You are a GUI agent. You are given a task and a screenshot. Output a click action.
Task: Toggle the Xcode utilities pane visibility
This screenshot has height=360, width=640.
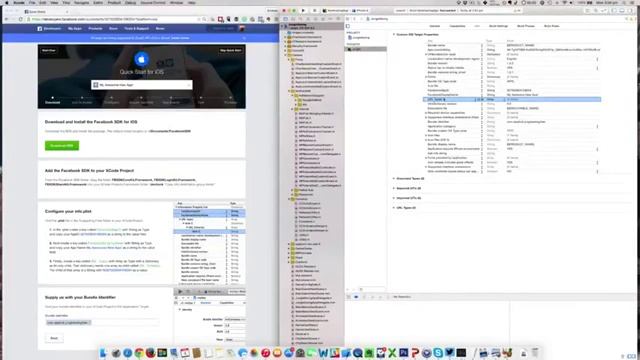[630, 11]
